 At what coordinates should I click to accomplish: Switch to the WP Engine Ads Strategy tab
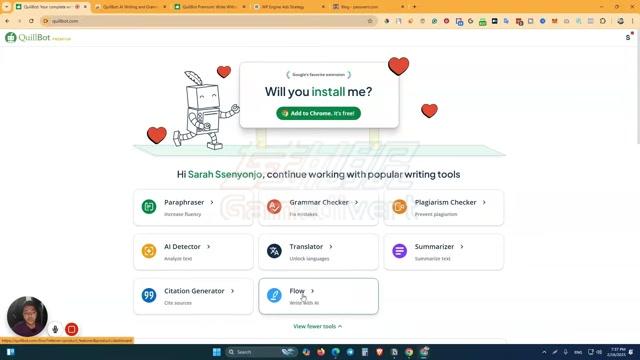(x=289, y=7)
